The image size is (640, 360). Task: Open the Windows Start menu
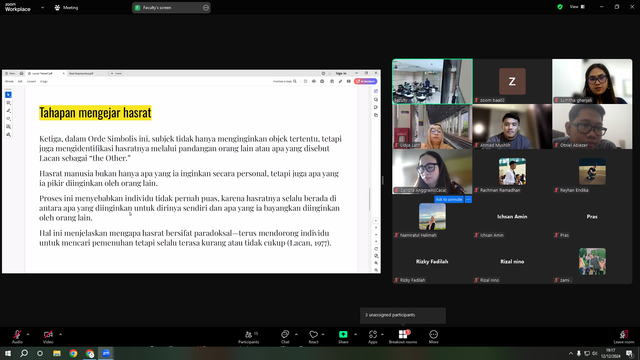coord(8,353)
